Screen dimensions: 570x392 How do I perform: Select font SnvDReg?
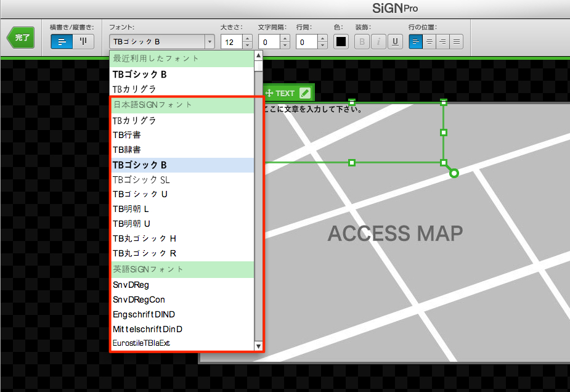pos(182,285)
